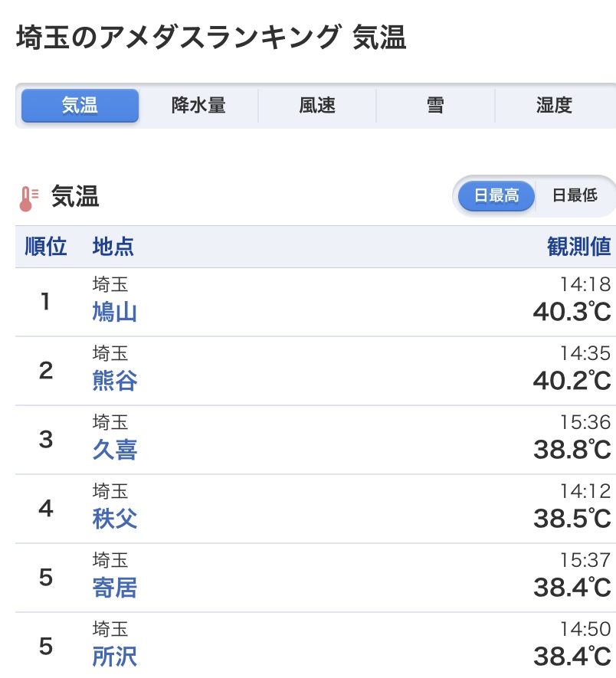Switch to the 日最低 toggle
The image size is (616, 678).
tap(575, 196)
